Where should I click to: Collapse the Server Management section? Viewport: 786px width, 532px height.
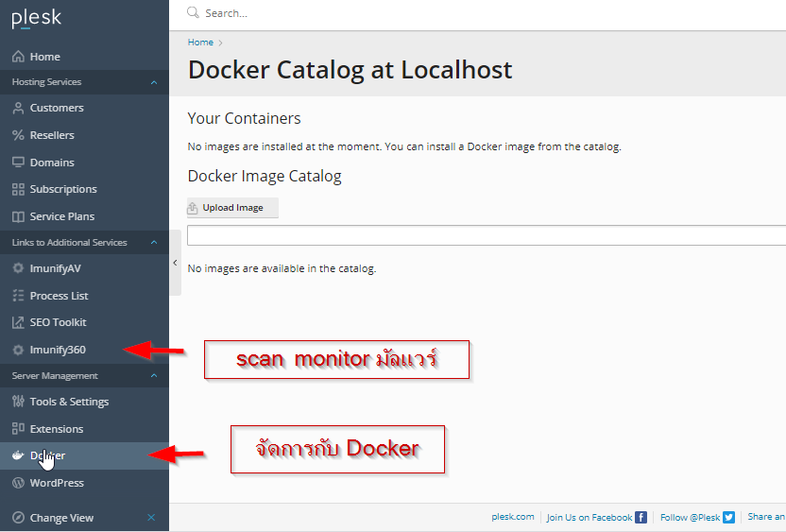[154, 375]
